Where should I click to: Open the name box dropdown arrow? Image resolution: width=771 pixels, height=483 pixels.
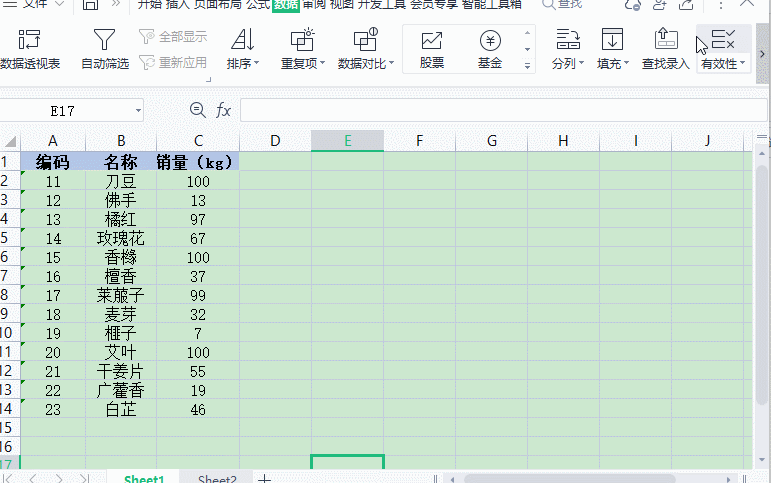137,110
